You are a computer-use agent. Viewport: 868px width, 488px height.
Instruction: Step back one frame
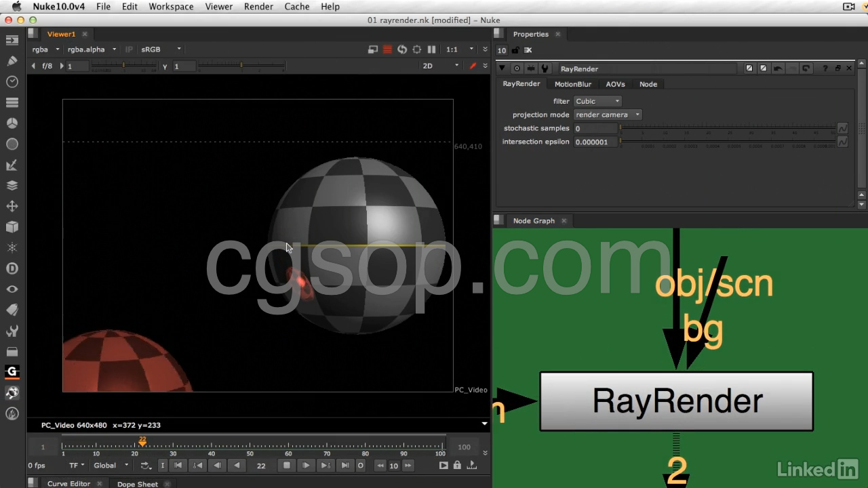217,466
